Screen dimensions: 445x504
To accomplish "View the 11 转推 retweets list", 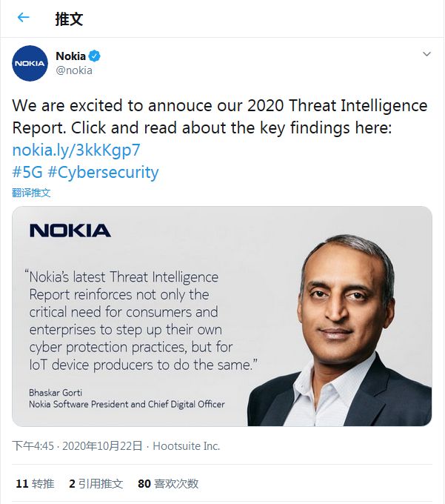I will 35,484.
